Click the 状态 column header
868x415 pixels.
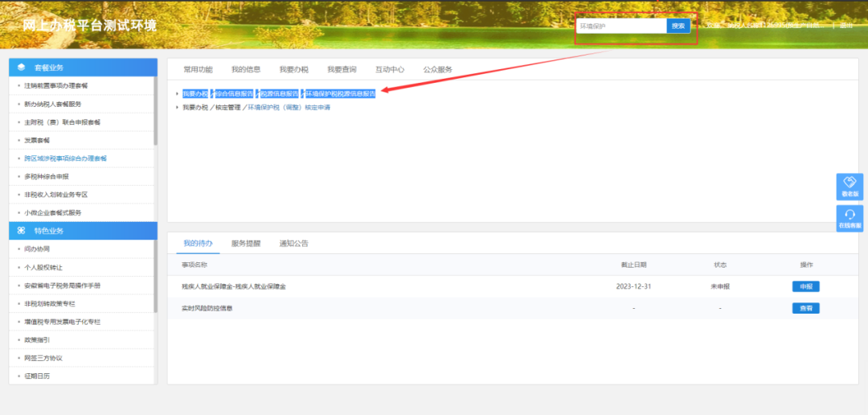(720, 265)
